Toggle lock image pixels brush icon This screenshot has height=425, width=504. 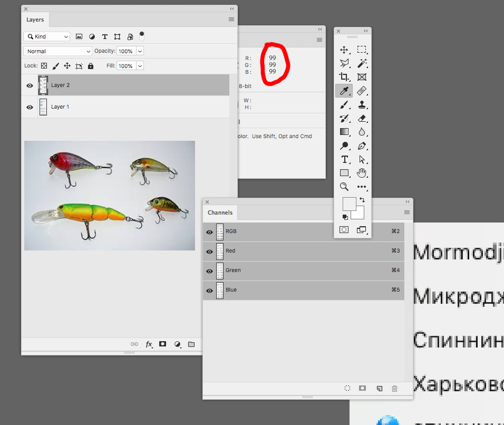coord(55,66)
